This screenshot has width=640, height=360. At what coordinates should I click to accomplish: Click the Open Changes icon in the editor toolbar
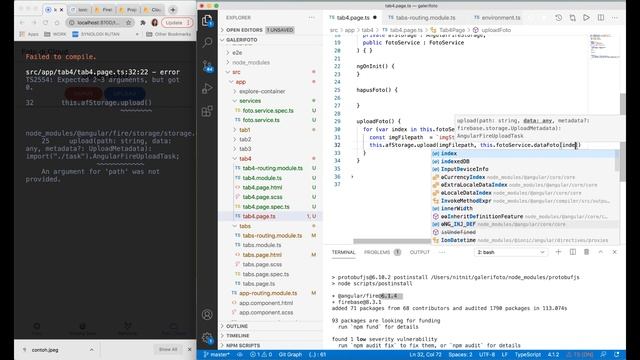click(572, 18)
